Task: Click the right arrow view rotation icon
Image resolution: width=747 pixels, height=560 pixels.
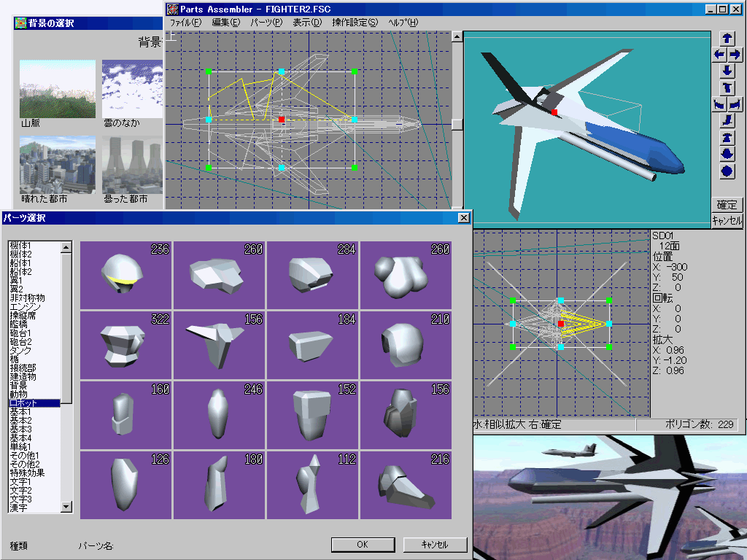Action: [x=735, y=55]
